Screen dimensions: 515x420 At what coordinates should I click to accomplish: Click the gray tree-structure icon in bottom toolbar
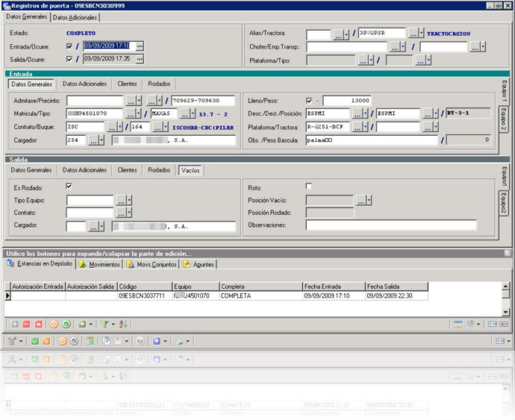tap(12, 341)
